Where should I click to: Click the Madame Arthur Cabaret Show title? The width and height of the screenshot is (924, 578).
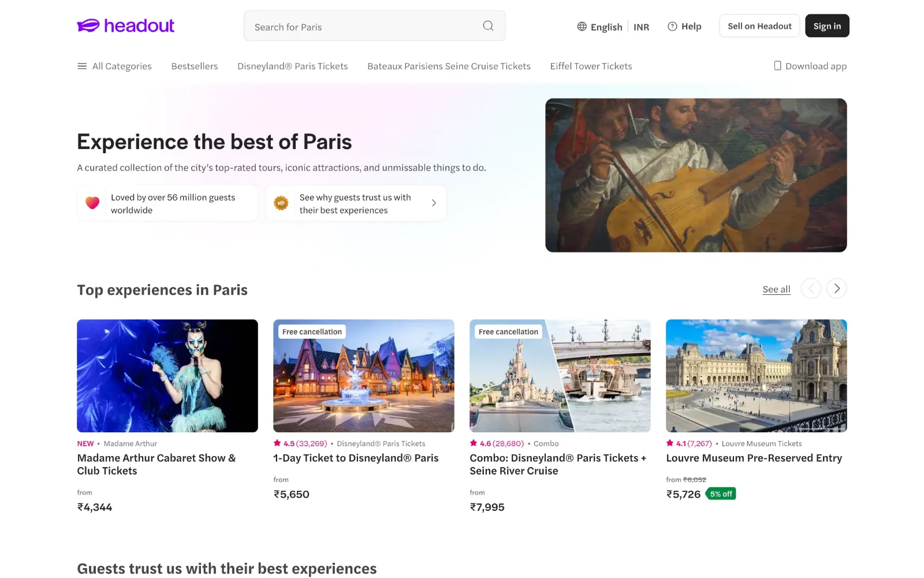click(x=157, y=465)
